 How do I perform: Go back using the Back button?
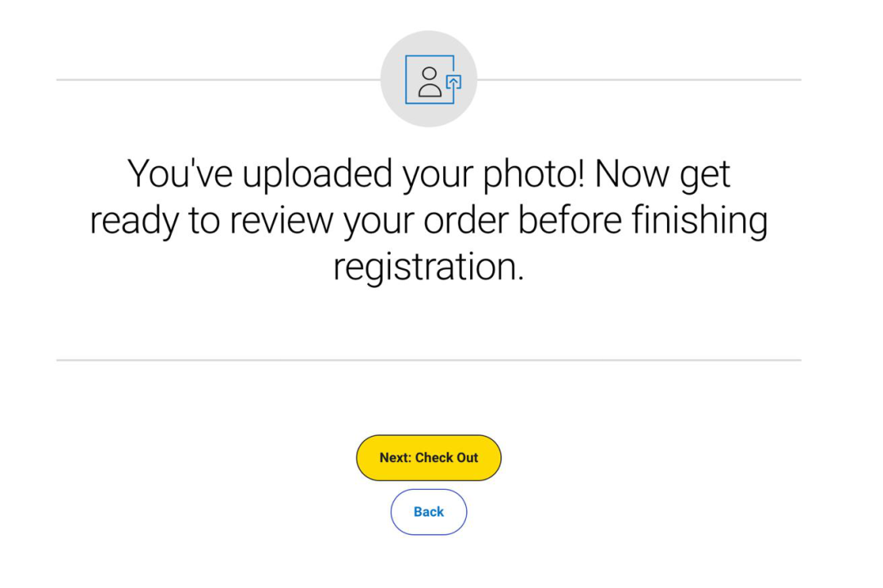click(x=428, y=511)
